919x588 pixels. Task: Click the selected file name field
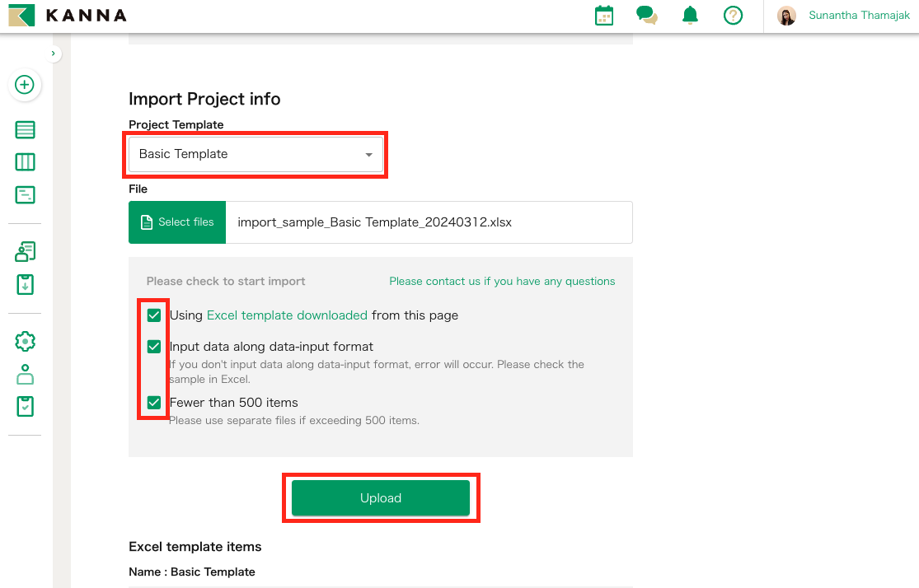[429, 222]
